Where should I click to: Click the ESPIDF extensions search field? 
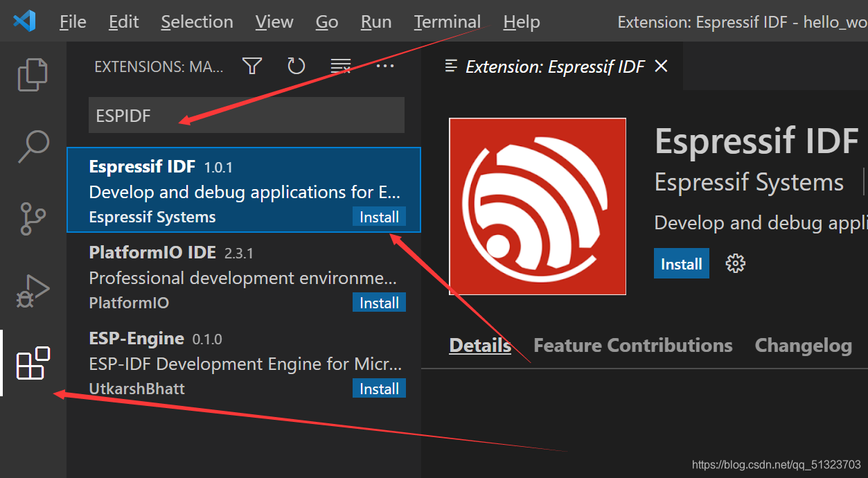(247, 115)
